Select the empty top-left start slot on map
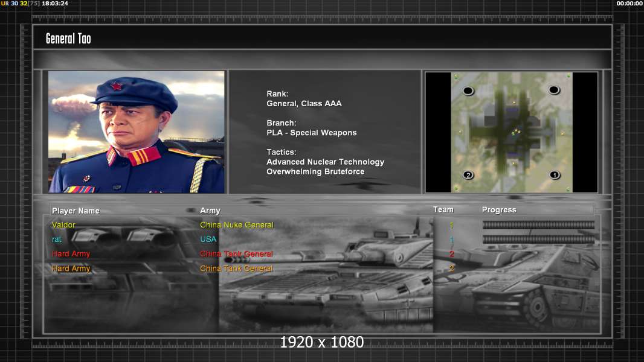644x362 pixels. click(468, 91)
